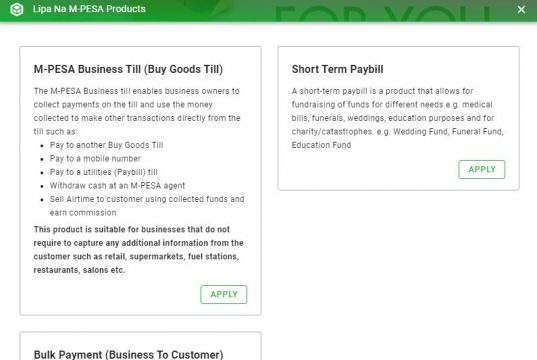Viewport: 537px width, 360px height.
Task: Click the Wedding Fund, Funeral Fund example text
Action: pos(448,131)
